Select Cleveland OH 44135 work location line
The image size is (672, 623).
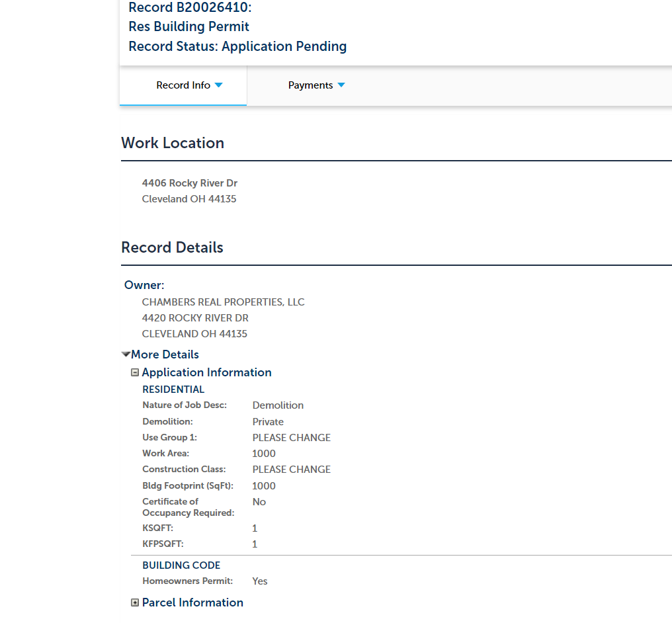(x=189, y=199)
